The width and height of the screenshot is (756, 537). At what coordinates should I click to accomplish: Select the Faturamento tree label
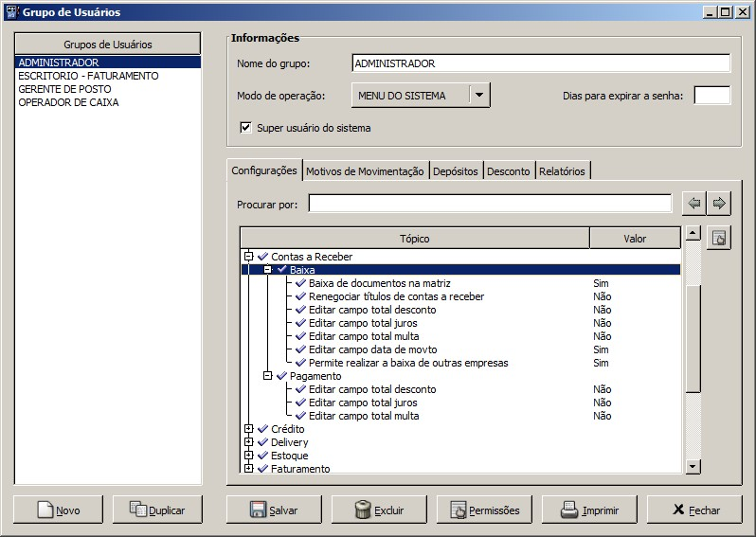point(300,468)
